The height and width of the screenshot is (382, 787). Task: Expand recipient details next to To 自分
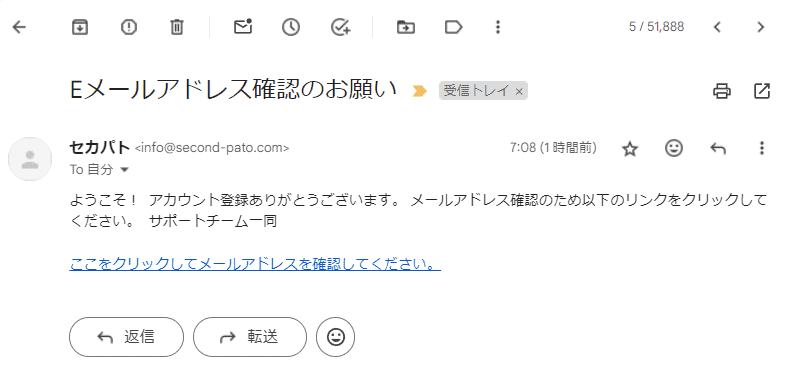pos(124,170)
